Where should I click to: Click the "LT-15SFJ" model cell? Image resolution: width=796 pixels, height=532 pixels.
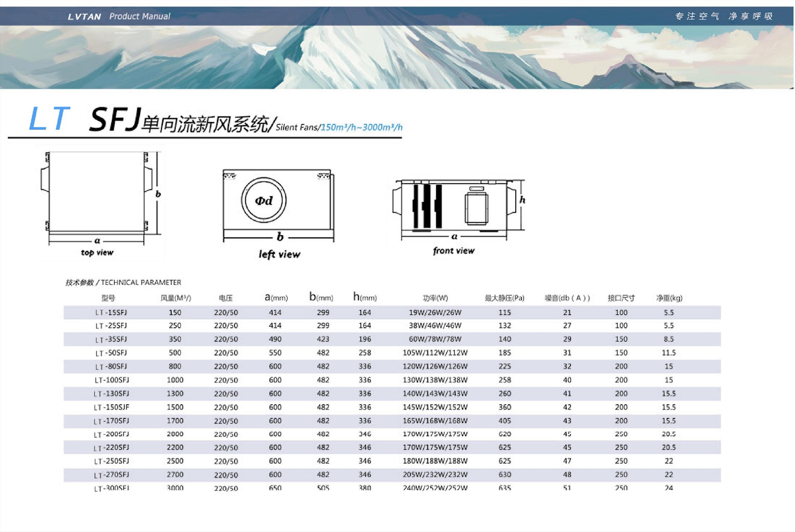click(x=111, y=313)
